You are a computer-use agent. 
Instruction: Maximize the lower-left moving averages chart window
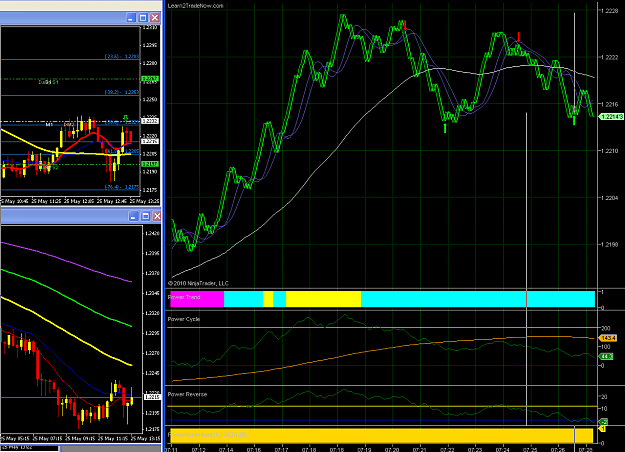pos(145,216)
